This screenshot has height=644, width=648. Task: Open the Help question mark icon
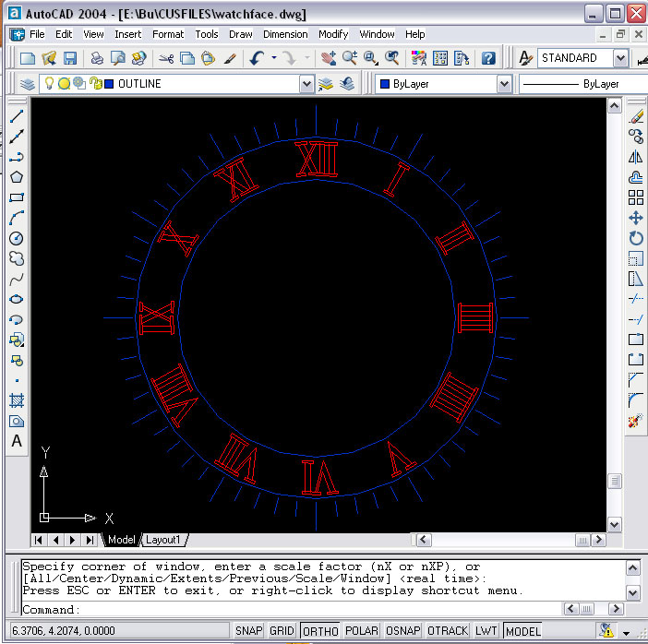click(x=488, y=58)
